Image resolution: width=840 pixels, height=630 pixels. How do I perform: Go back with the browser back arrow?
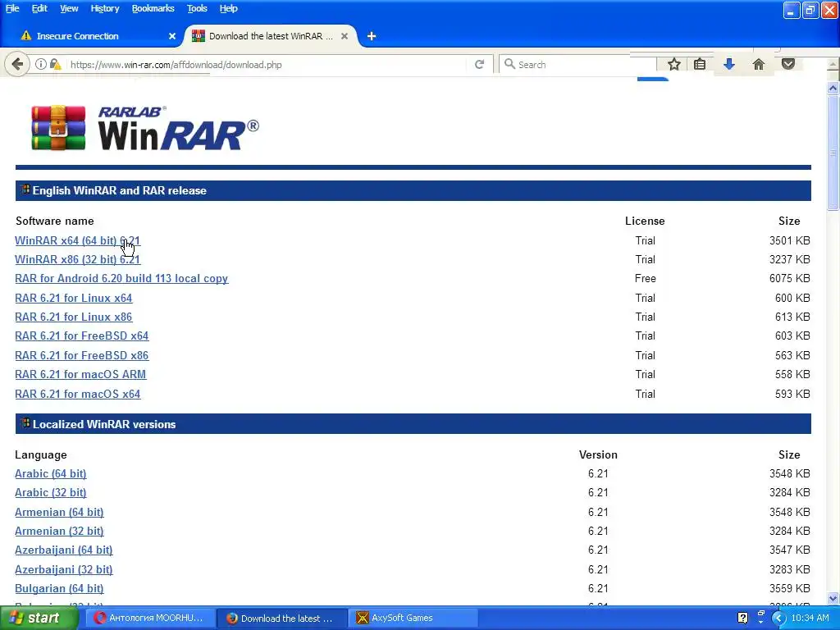17,64
